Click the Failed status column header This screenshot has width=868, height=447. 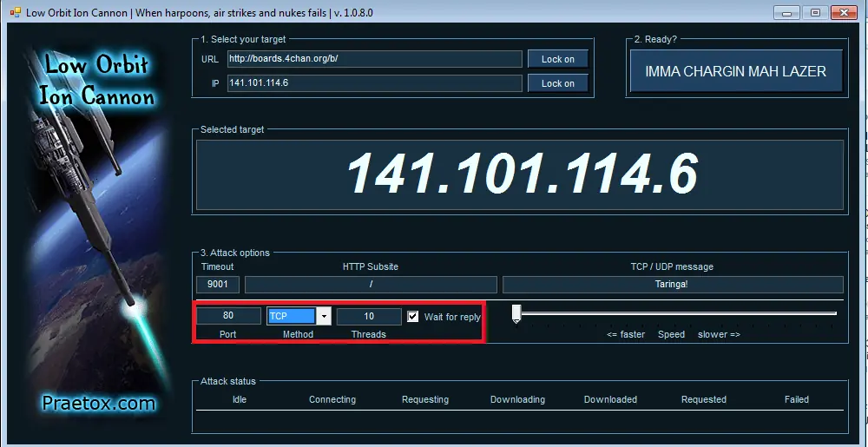point(797,399)
